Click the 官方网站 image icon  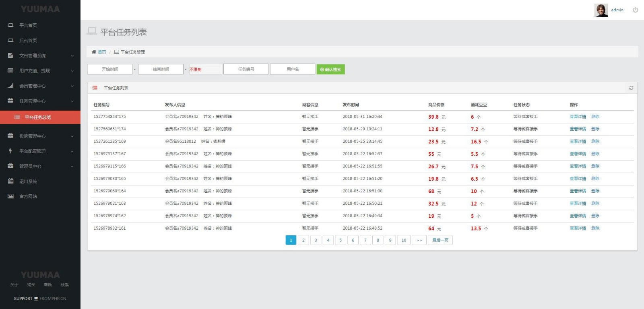coord(10,196)
